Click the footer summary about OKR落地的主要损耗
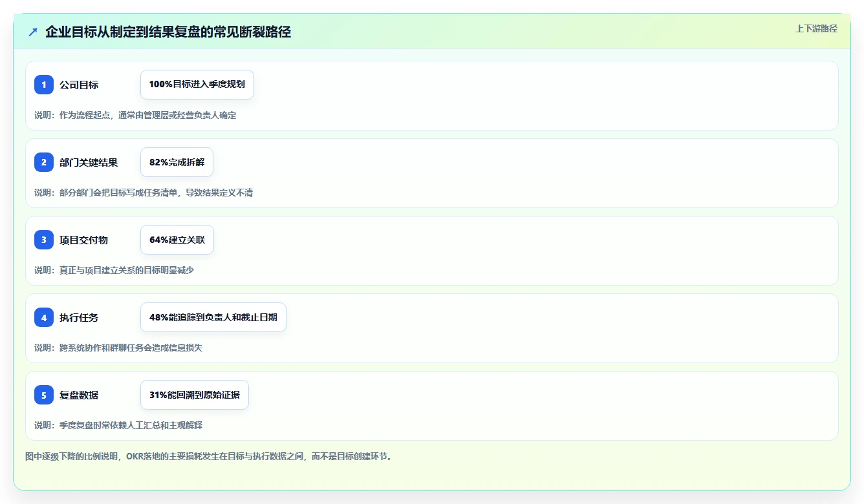 [x=208, y=456]
